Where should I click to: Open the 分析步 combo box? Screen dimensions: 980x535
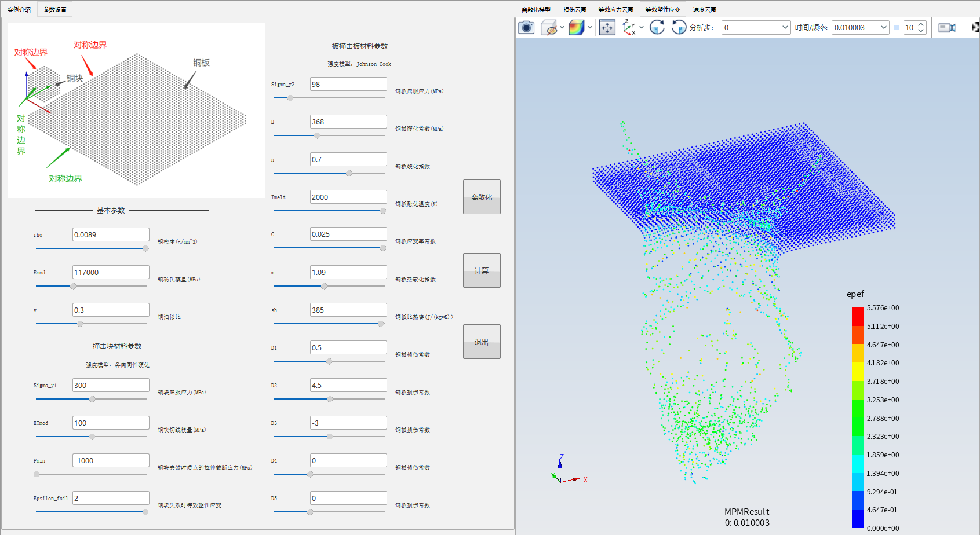coord(756,27)
